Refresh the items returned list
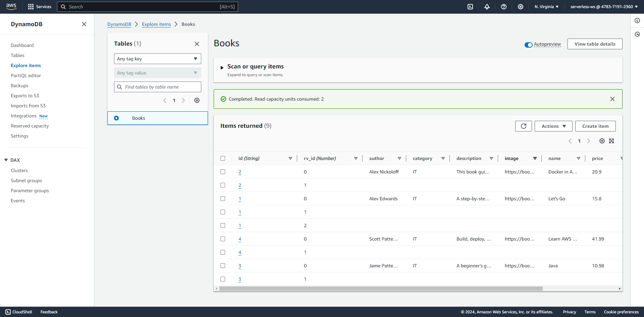Screen dimensions: 644x317 524,126
